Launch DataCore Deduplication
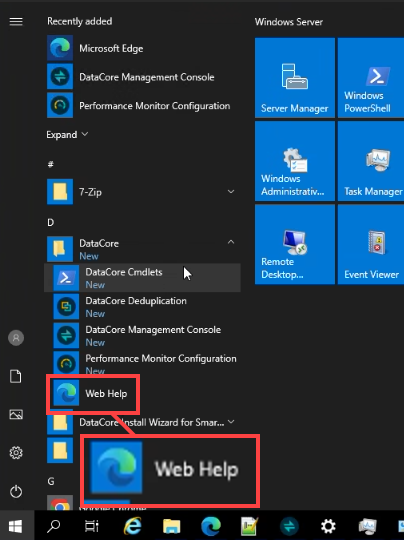 click(x=142, y=307)
